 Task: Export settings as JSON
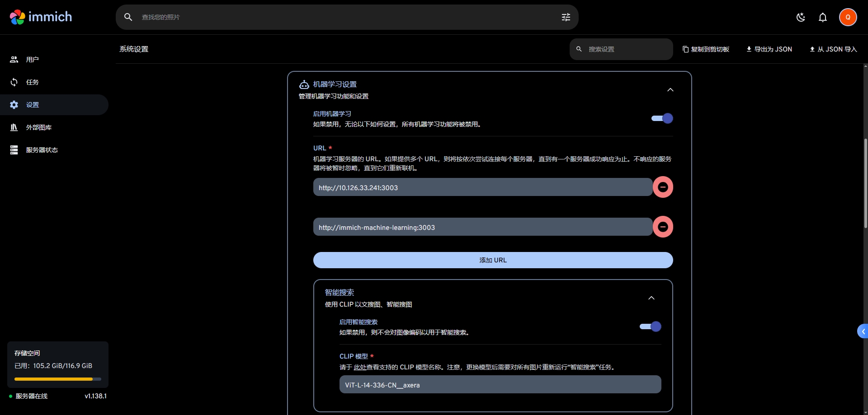769,49
